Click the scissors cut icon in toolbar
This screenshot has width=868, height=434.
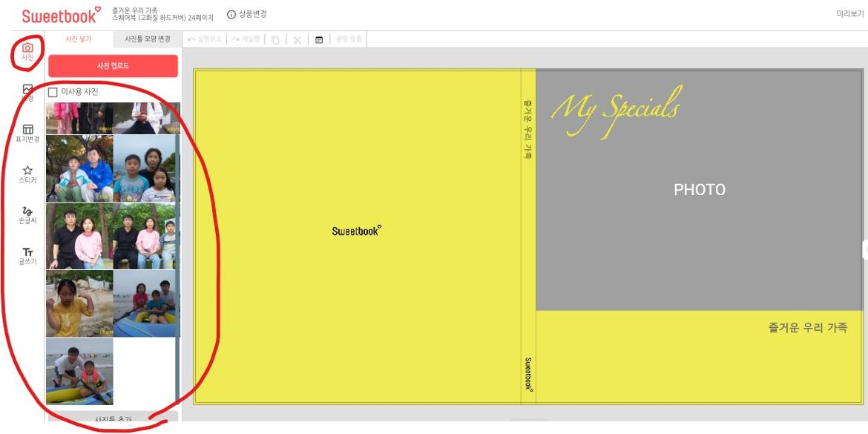[297, 39]
